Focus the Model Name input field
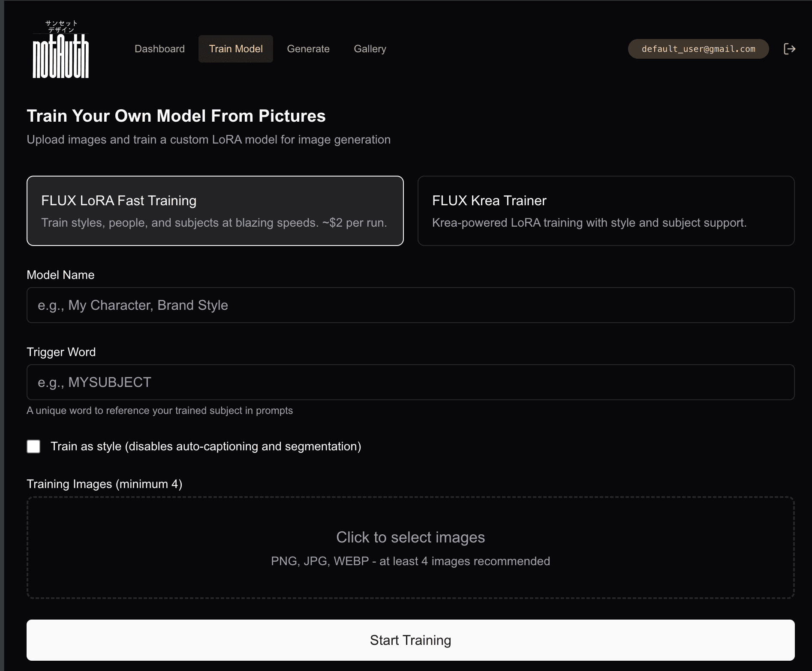This screenshot has height=671, width=812. coord(411,305)
